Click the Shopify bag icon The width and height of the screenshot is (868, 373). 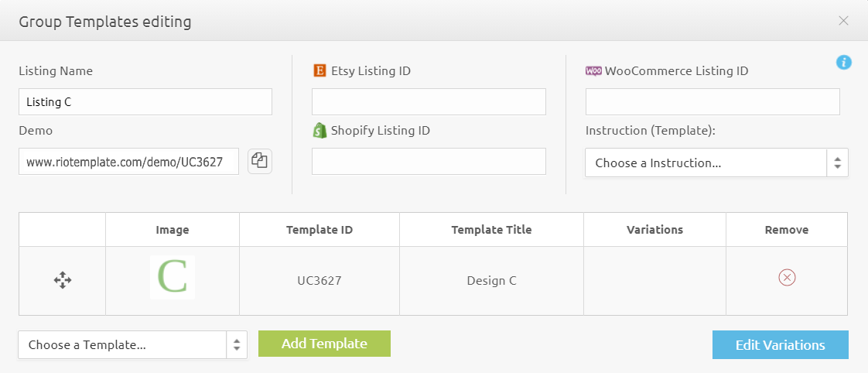click(320, 130)
